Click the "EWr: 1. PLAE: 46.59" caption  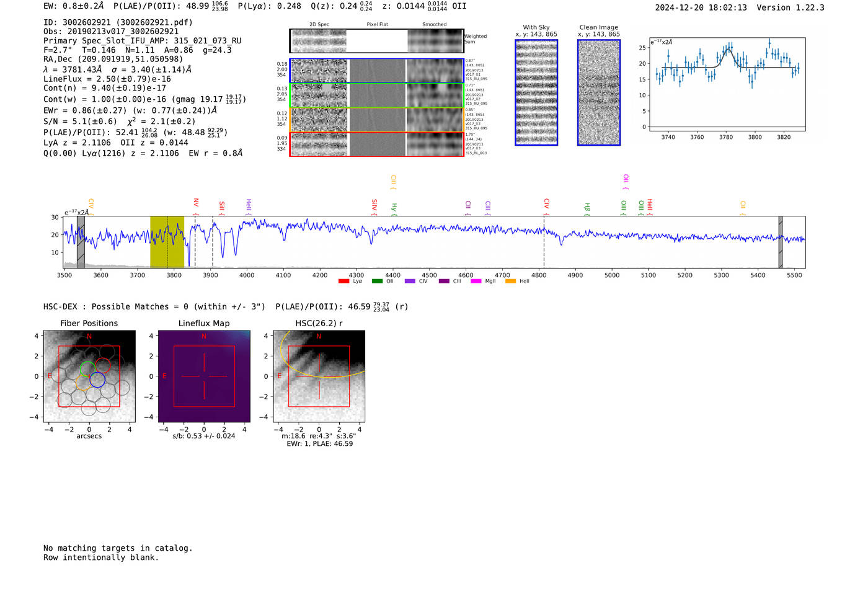click(320, 444)
